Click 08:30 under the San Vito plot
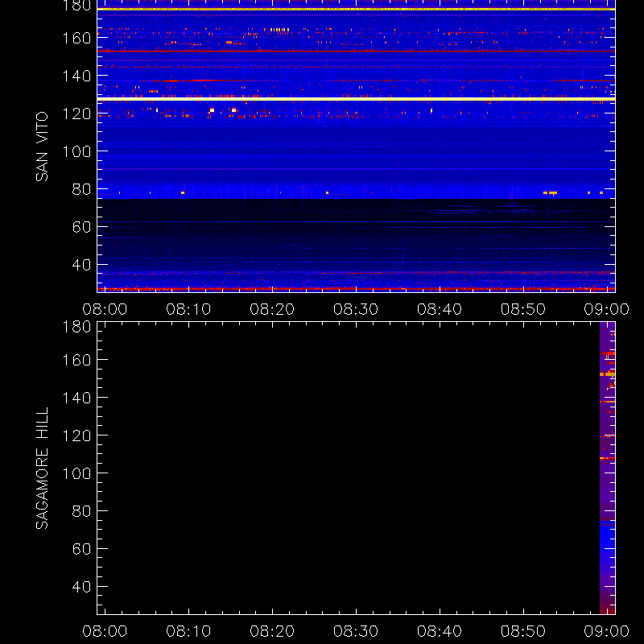 click(x=356, y=309)
